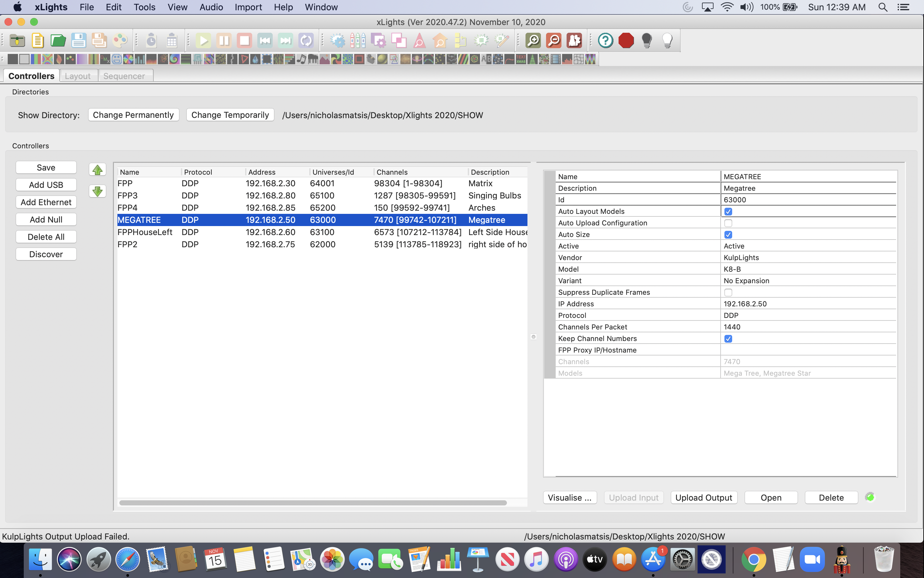
Task: Click the green open folder icon
Action: click(x=58, y=40)
